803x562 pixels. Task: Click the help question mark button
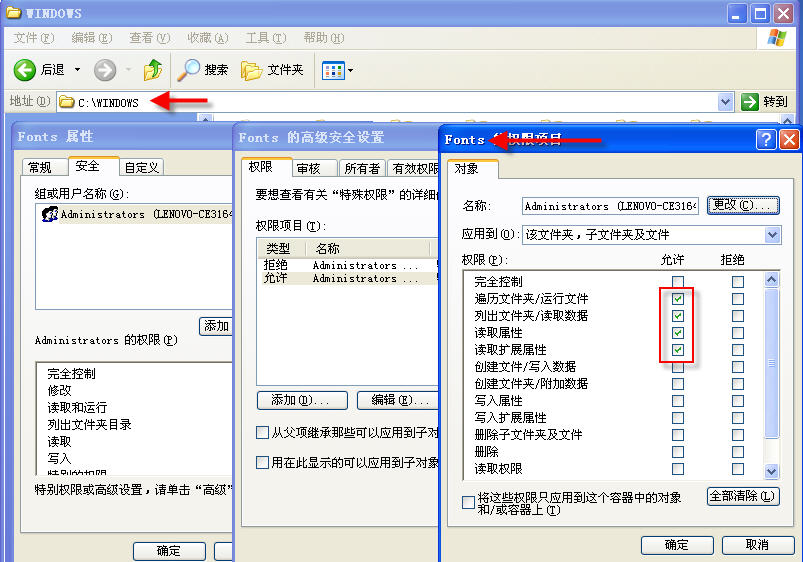click(x=766, y=139)
